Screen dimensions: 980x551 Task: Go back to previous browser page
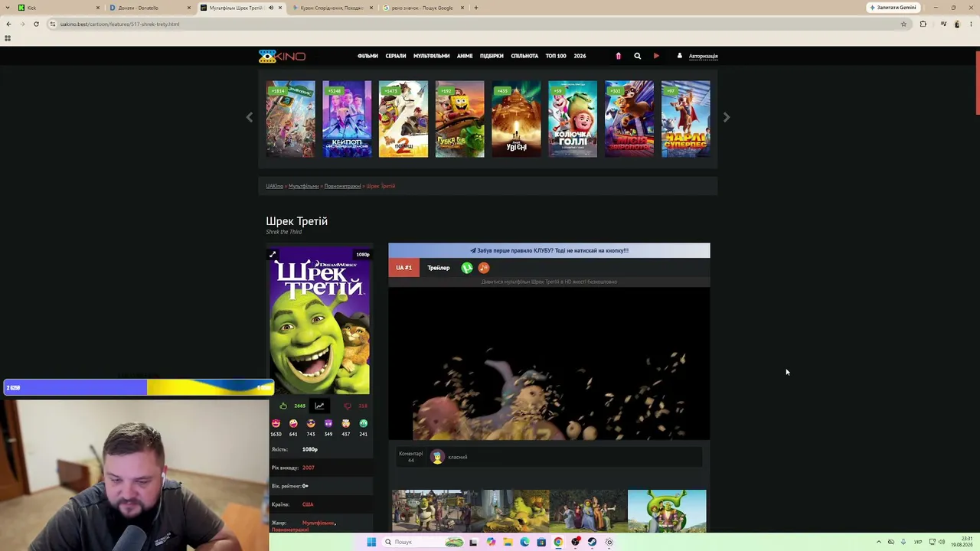point(8,24)
